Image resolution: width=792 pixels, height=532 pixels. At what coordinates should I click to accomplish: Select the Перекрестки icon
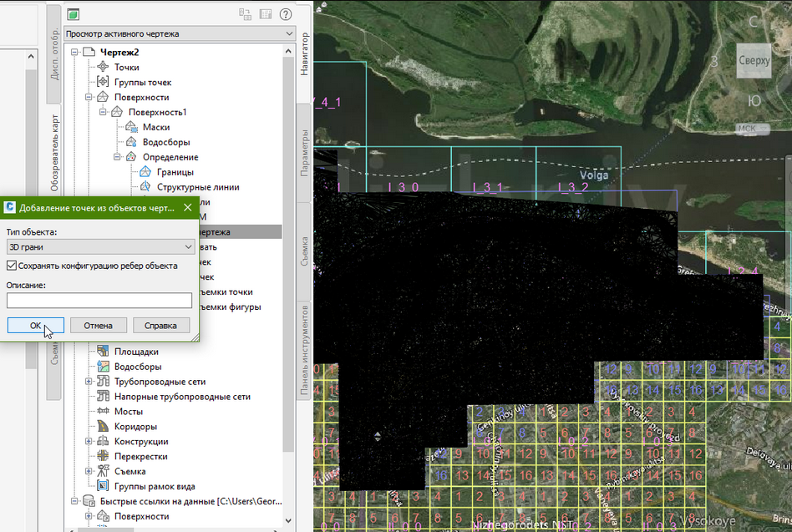[x=103, y=457]
